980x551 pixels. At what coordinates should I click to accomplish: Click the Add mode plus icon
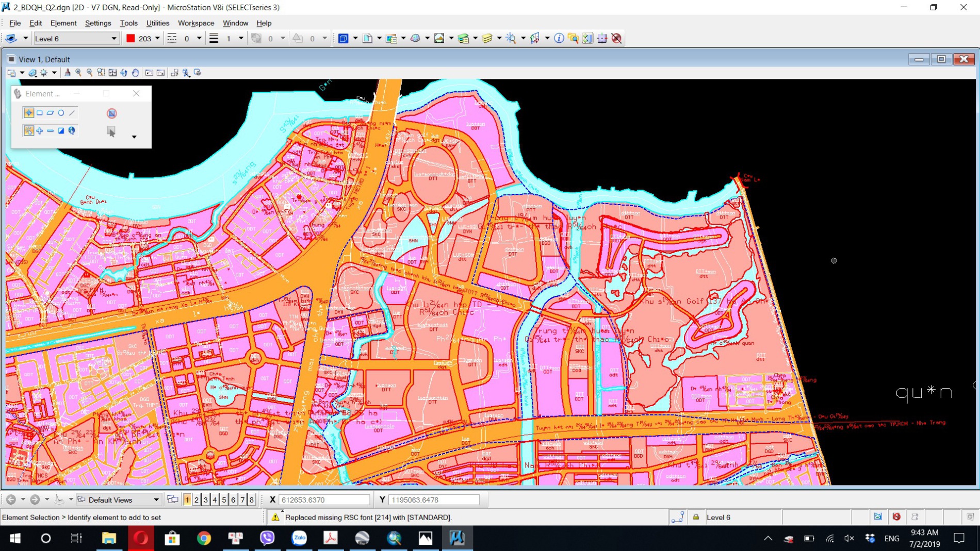[40, 131]
